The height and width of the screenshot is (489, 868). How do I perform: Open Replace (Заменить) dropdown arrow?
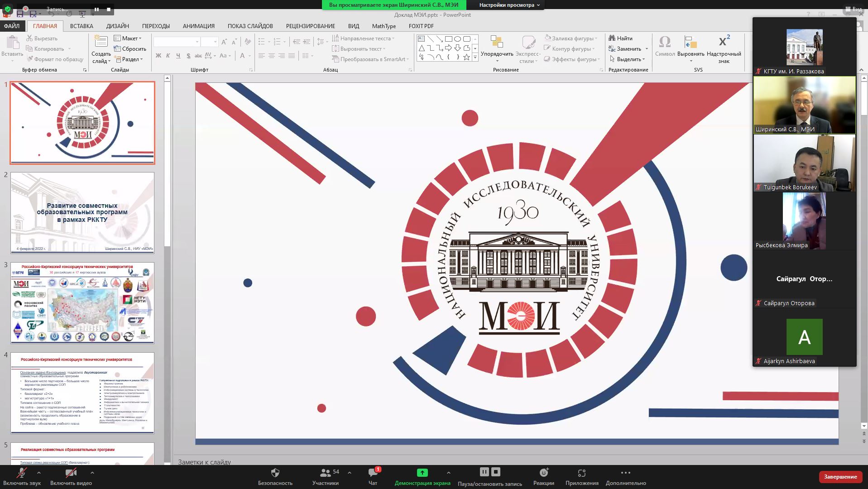click(647, 49)
